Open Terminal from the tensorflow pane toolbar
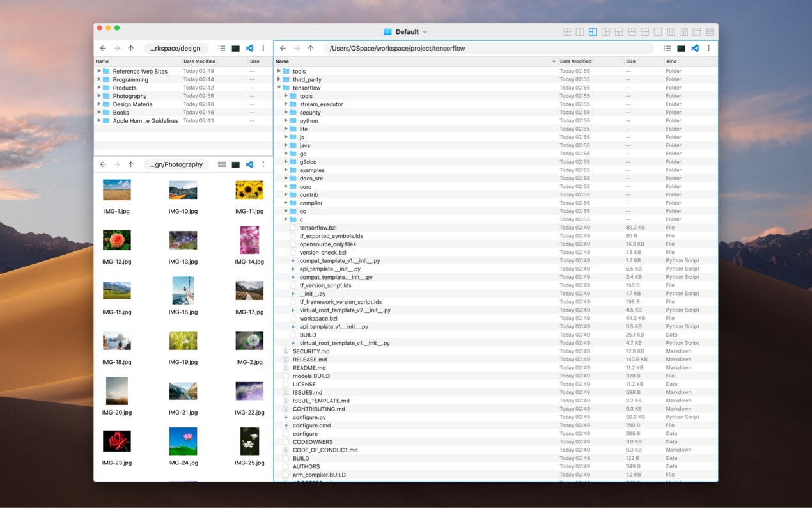Image resolution: width=812 pixels, height=508 pixels. [x=681, y=48]
